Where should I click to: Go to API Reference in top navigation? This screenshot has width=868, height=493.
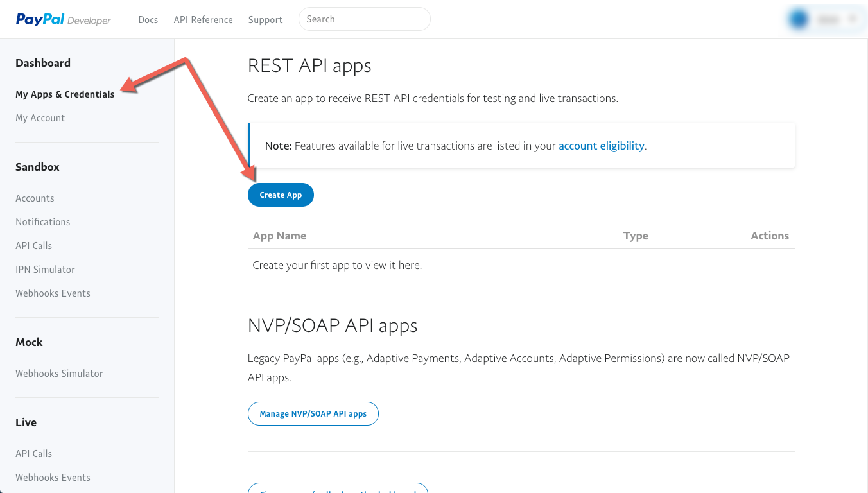coord(203,20)
